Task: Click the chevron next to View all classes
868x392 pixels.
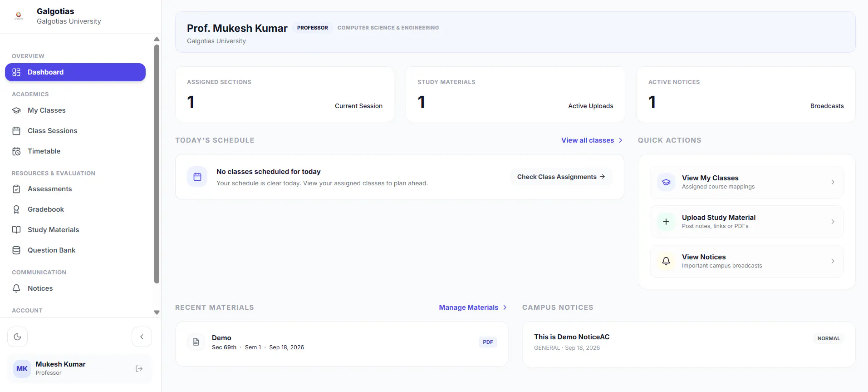Action: pyautogui.click(x=620, y=140)
